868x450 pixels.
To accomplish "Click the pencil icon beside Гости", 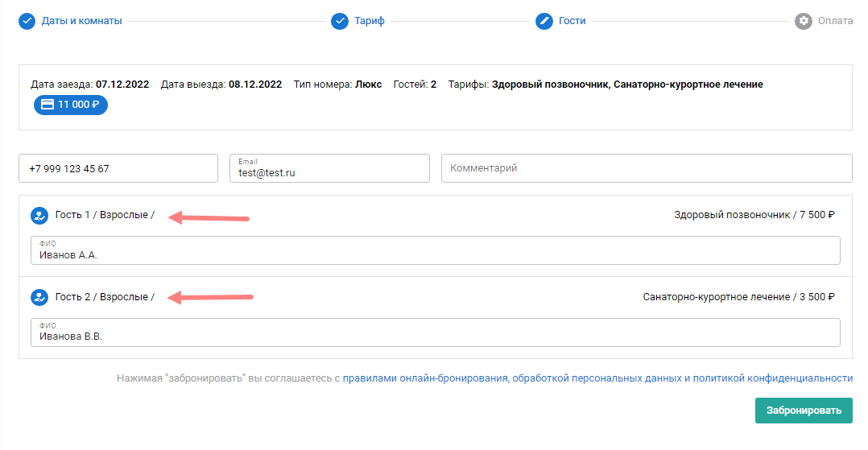I will pos(544,22).
